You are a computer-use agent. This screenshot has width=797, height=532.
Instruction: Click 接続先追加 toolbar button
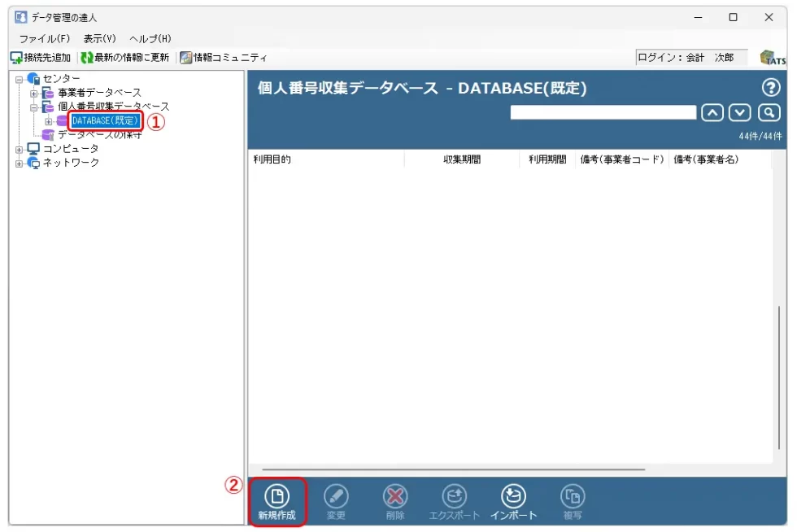point(41,58)
